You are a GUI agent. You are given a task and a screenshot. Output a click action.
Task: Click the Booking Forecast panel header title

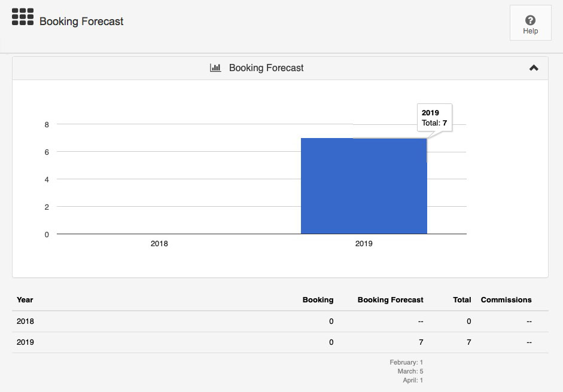[x=266, y=68]
